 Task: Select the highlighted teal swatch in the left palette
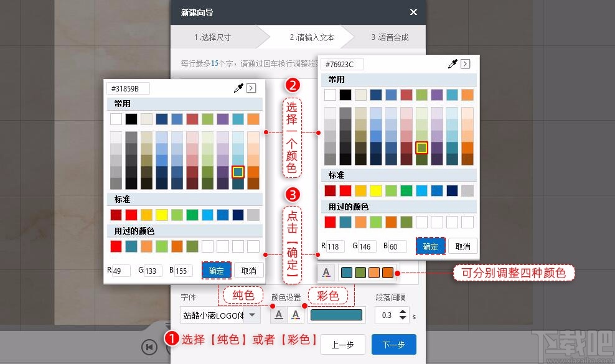237,173
